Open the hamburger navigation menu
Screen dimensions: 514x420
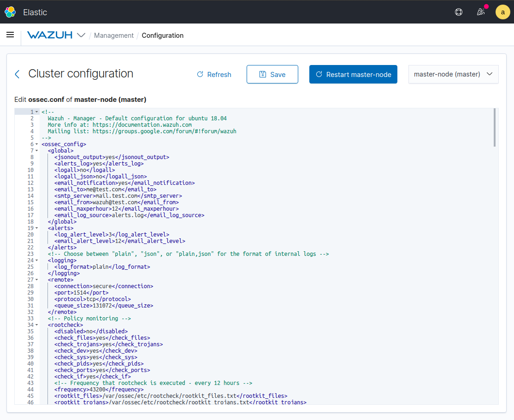10,35
